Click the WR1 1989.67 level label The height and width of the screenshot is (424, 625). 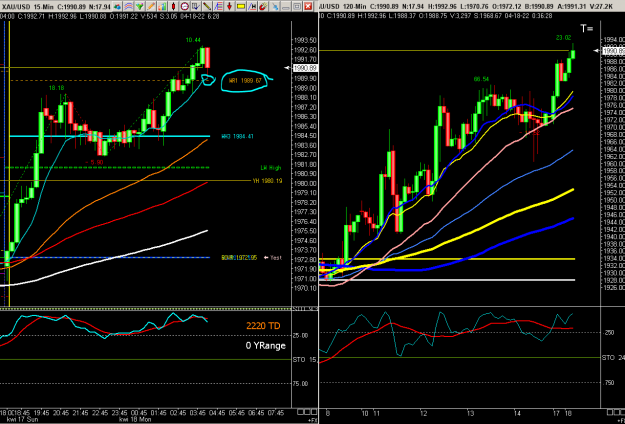245,80
